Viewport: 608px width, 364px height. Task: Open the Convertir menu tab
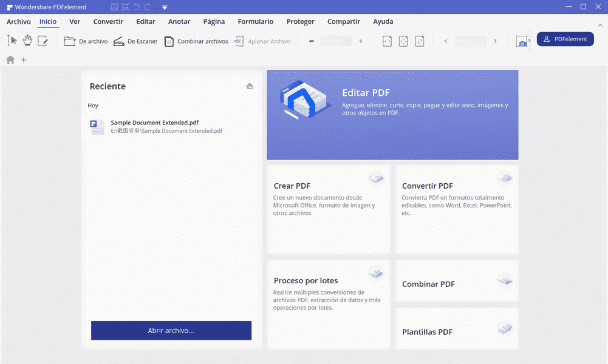click(108, 22)
